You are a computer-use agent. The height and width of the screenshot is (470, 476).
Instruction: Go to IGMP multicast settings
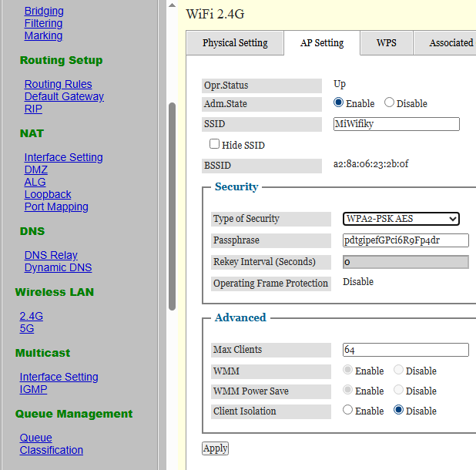33,389
